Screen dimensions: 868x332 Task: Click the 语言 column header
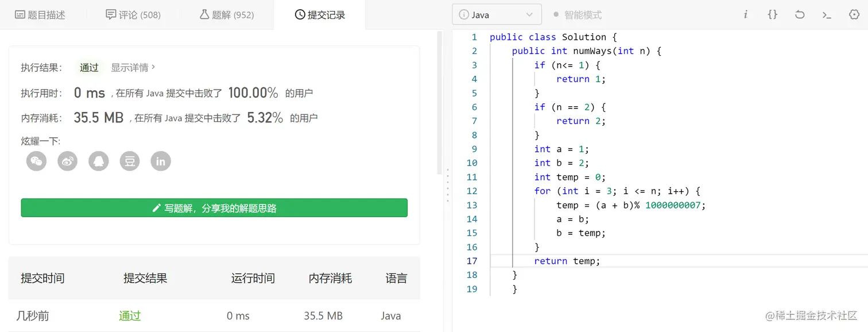click(x=396, y=279)
